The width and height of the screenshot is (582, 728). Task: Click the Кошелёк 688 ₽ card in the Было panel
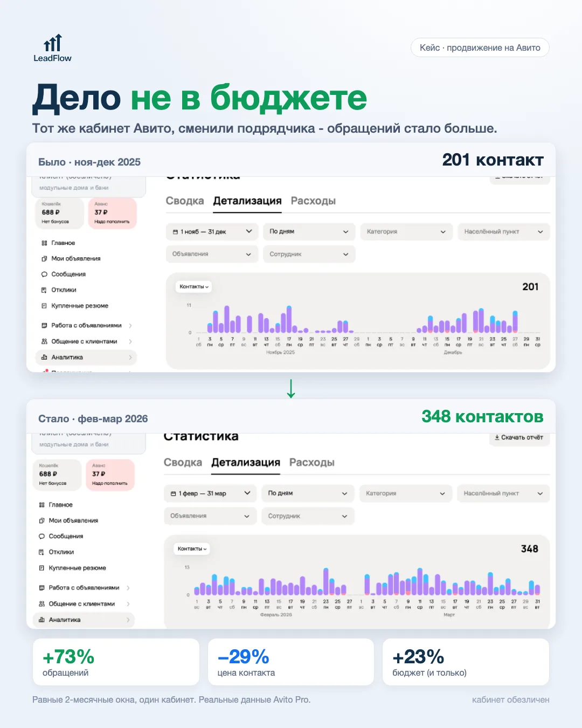coord(60,213)
